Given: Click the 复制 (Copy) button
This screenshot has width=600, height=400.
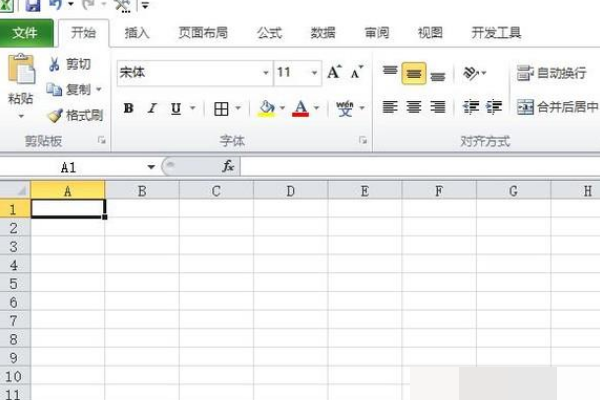Looking at the screenshot, I should 68,90.
